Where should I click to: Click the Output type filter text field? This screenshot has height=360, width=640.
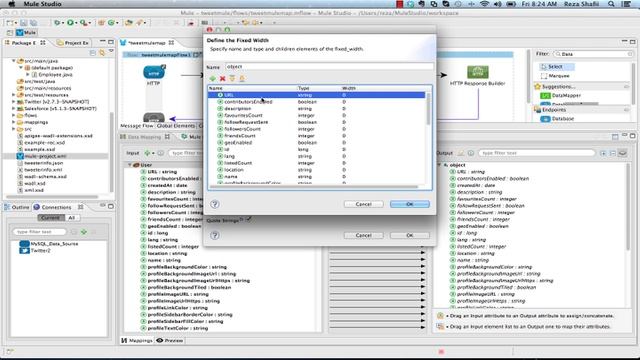[536, 153]
